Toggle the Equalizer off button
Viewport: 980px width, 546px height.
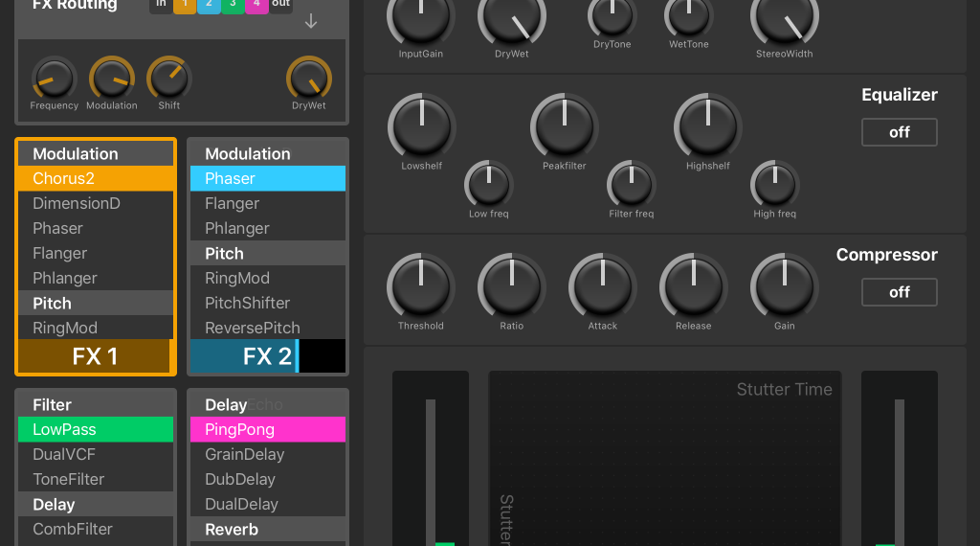899,132
